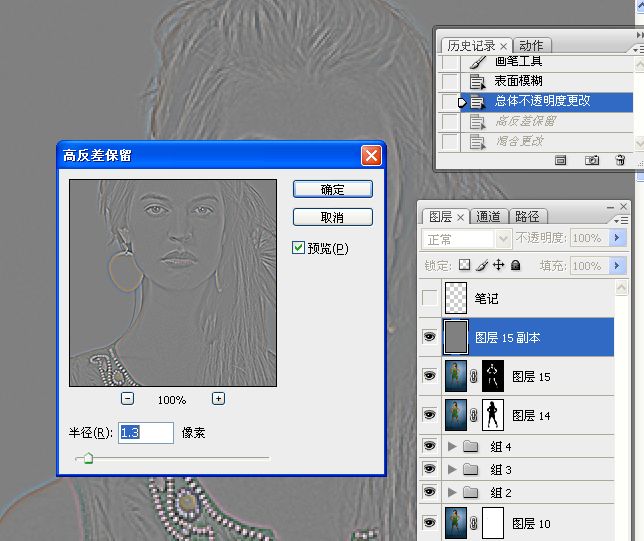Zoom out the filter preview (minus)
Viewport: 644px width, 541px height.
pyautogui.click(x=127, y=398)
